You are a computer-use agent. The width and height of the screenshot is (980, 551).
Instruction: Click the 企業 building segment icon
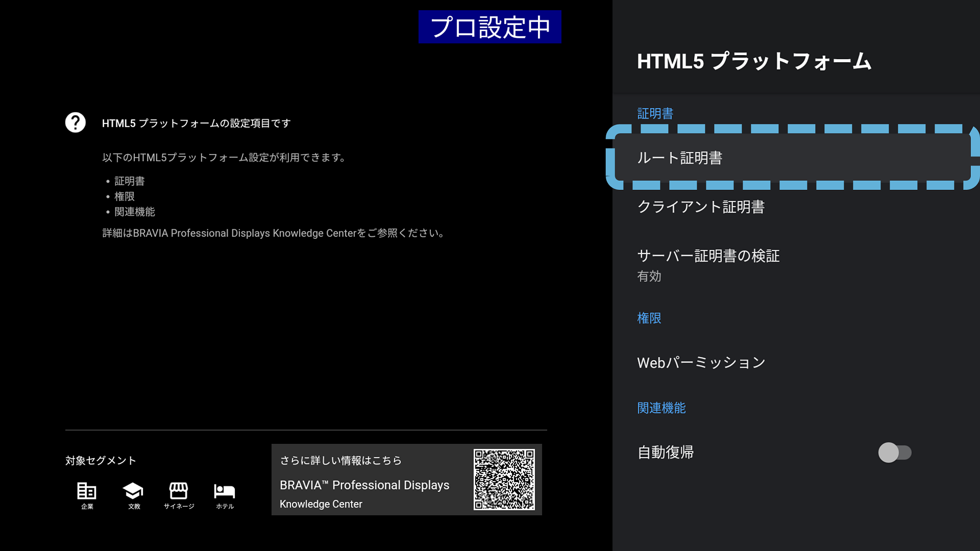pos(87,491)
